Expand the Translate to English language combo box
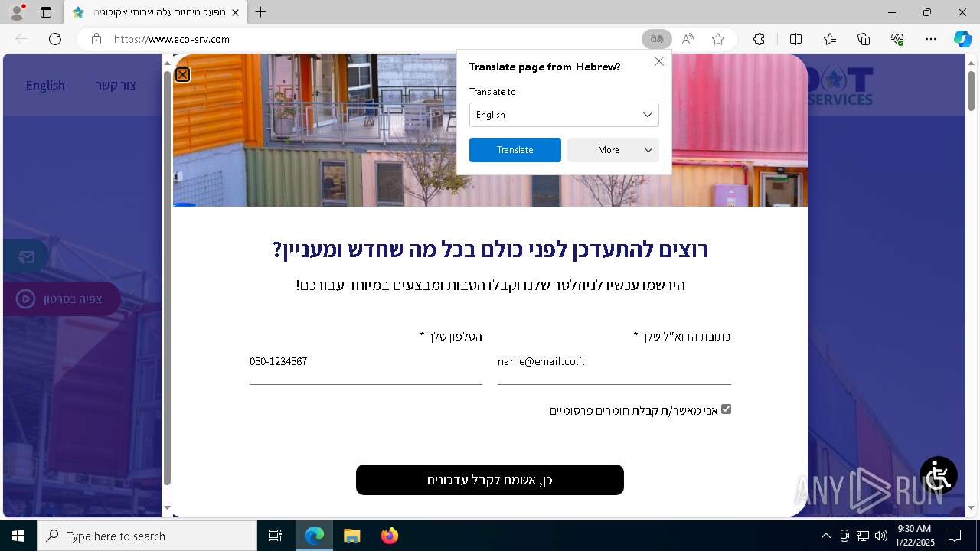The image size is (980, 551). point(563,115)
